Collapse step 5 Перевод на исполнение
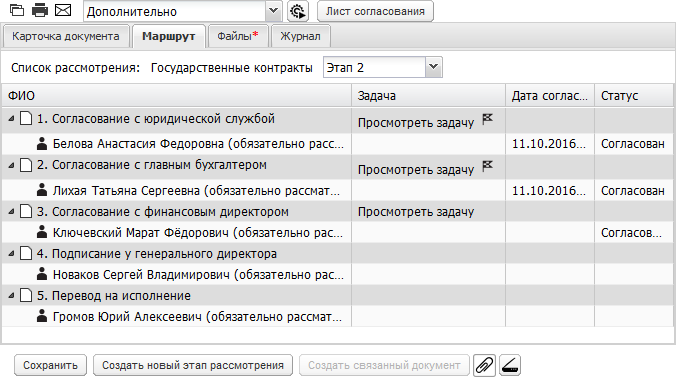The width and height of the screenshot is (676, 389). pyautogui.click(x=11, y=295)
